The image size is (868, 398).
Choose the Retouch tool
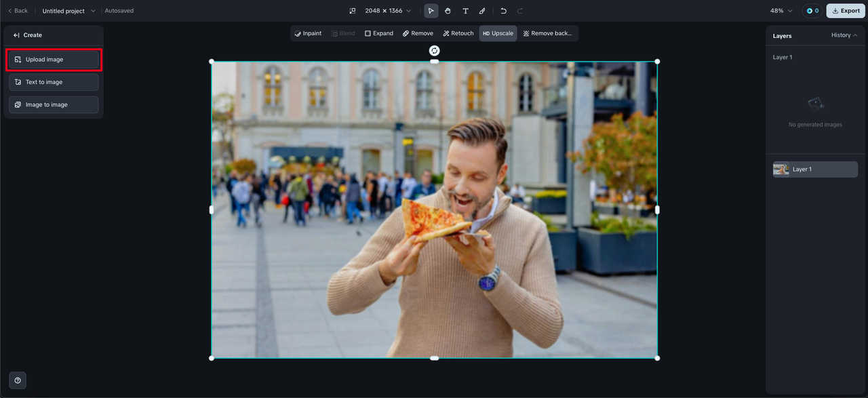click(x=458, y=33)
